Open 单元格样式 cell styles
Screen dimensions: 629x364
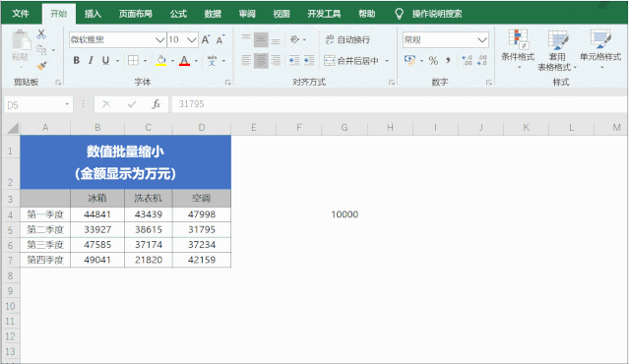click(600, 49)
